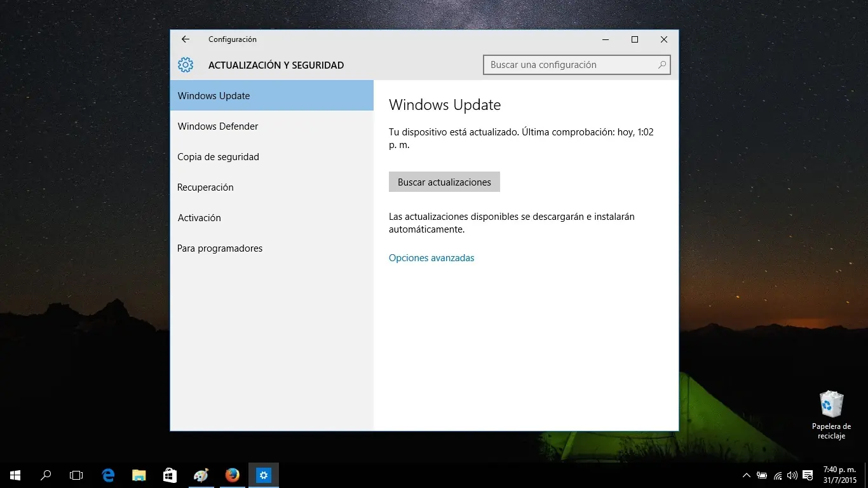
Task: Select Windows Update in the sidebar
Action: pyautogui.click(x=272, y=96)
